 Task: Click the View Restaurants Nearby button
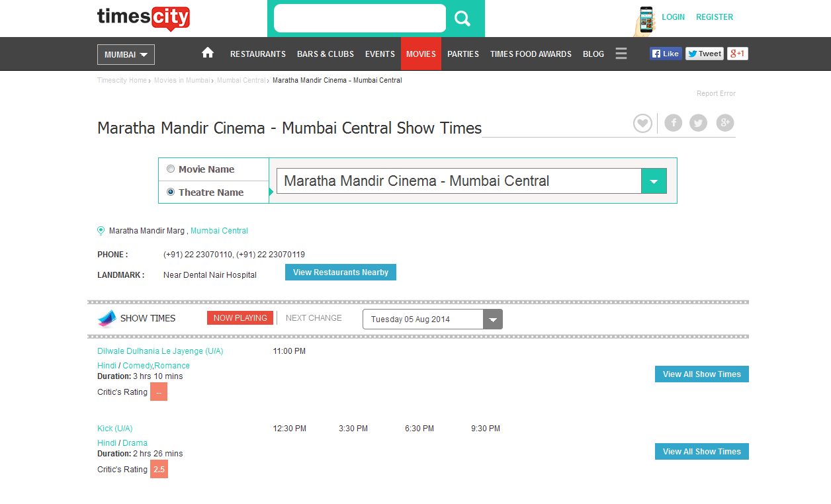coord(341,273)
